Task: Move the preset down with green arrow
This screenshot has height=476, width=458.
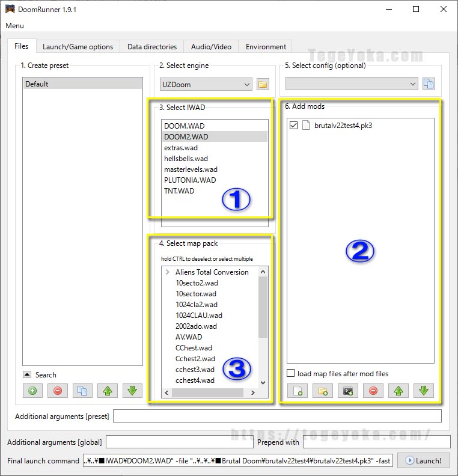Action: pyautogui.click(x=132, y=391)
